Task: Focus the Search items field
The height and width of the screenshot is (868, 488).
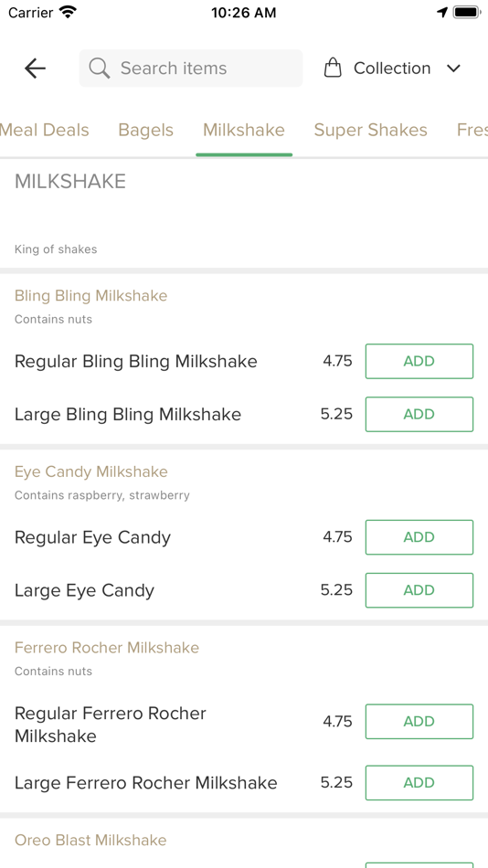Action: point(191,69)
